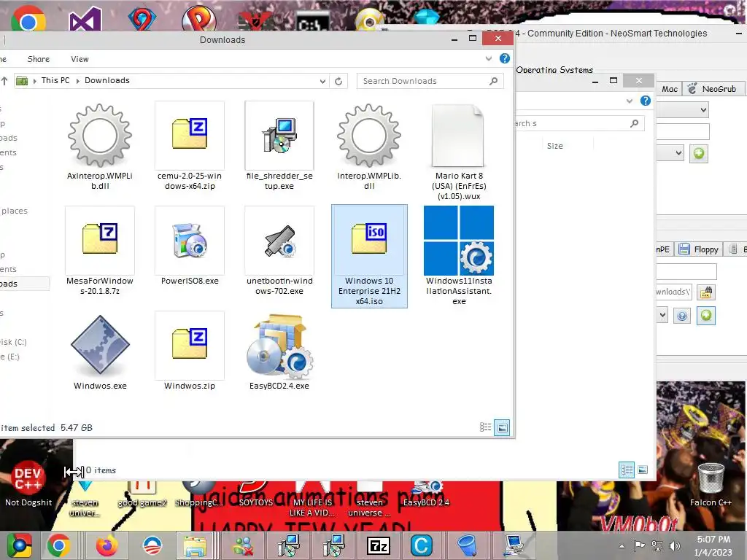Open the Google Chrome desktop shortcut at top
Image resolution: width=747 pixels, height=560 pixels.
point(28,19)
